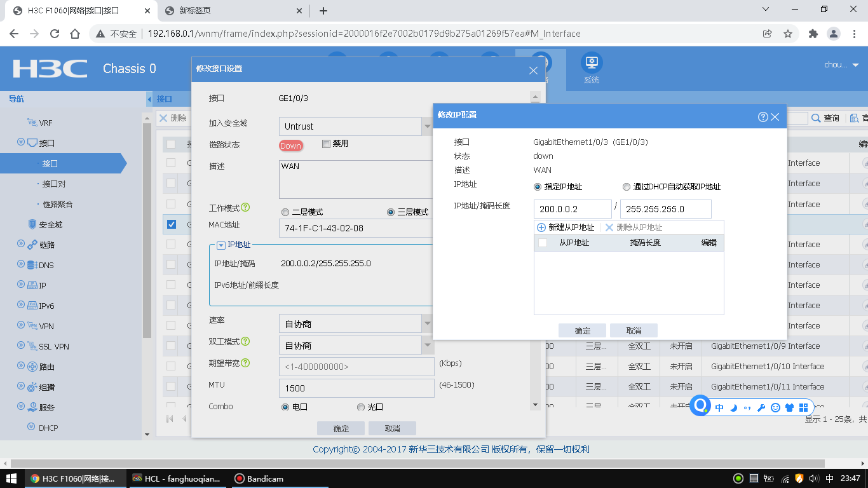Click the MTU input field
Viewport: 868px width, 488px height.
click(356, 388)
